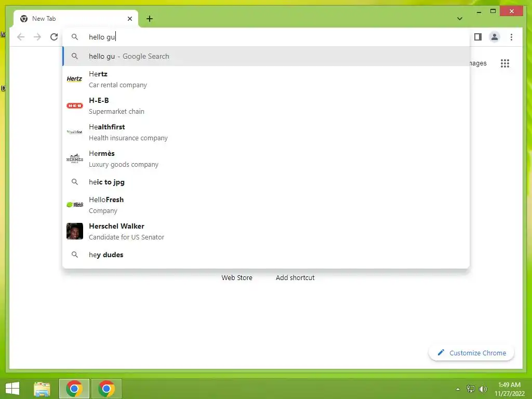532x399 pixels.
Task: Open the Chrome side panel
Action: [478, 37]
